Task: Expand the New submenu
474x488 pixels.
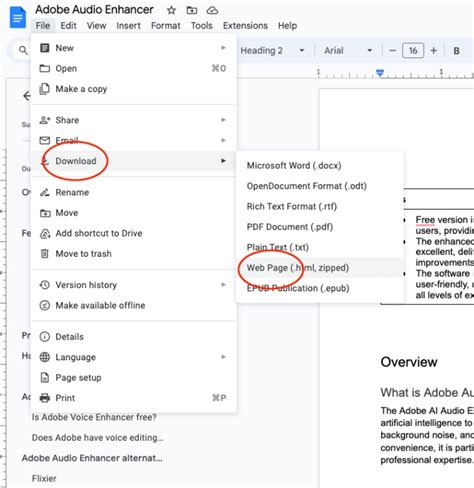Action: (x=134, y=48)
